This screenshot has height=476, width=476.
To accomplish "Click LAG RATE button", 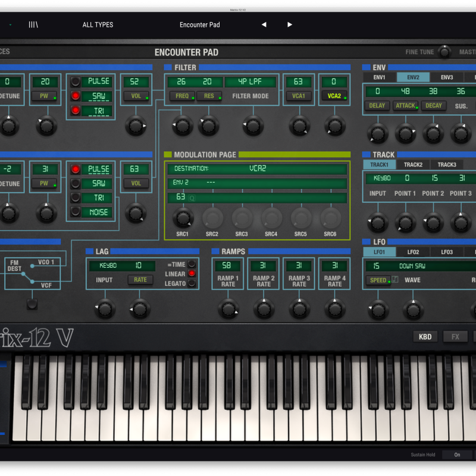I will (x=140, y=280).
